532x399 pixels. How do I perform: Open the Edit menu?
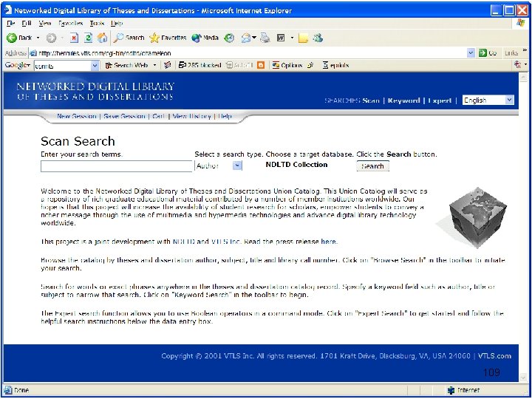coord(27,23)
